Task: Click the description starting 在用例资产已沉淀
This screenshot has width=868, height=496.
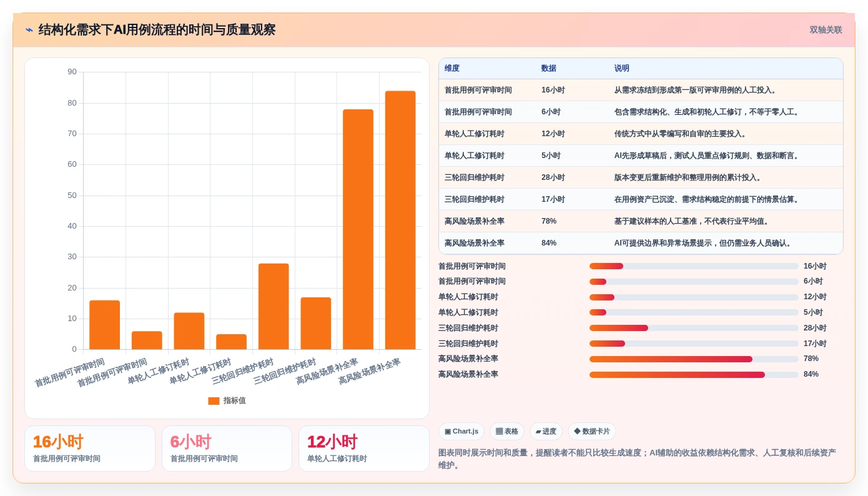Action: point(708,199)
